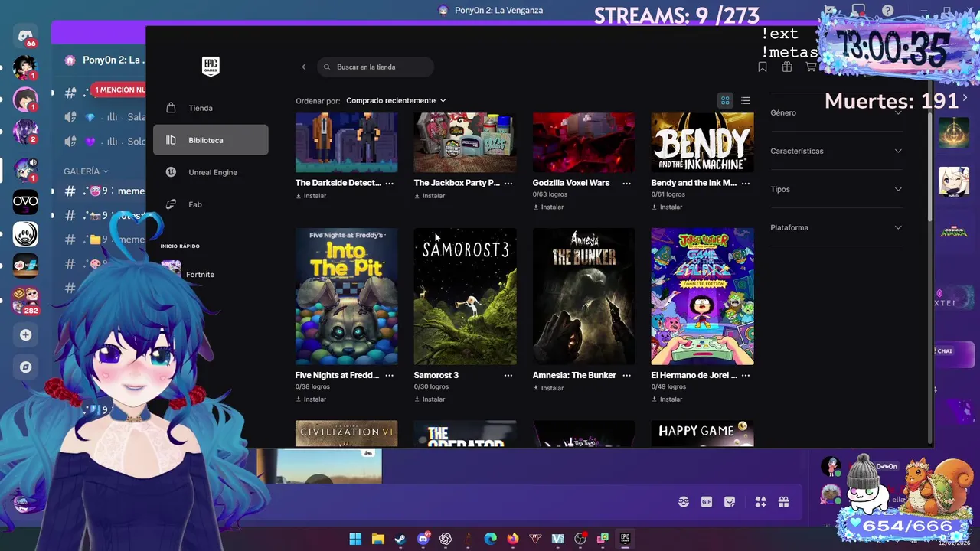Screen dimensions: 980x551
Task: Open Discord direct messages home icon
Action: coord(25,36)
